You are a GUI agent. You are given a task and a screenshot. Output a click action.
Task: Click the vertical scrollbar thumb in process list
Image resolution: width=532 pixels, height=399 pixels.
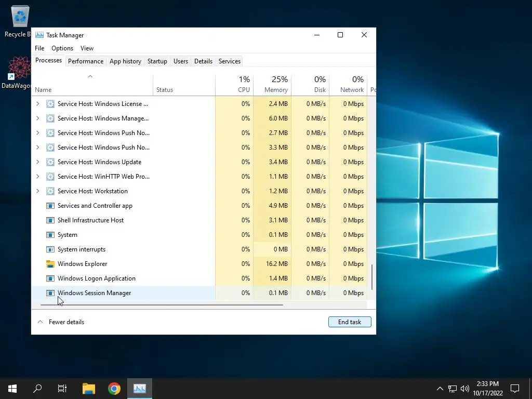coord(372,277)
